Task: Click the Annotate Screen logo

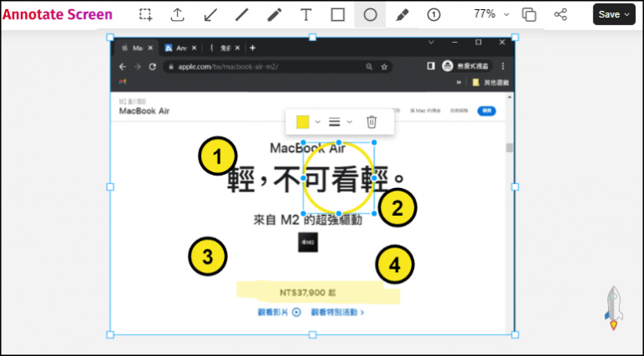Action: (58, 14)
